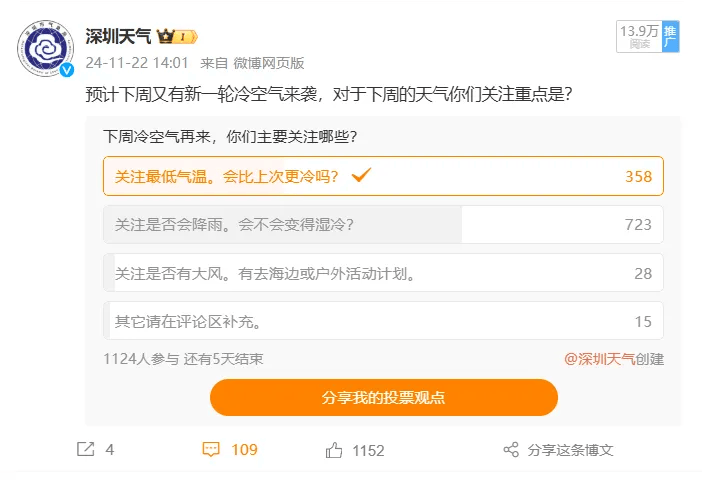
Task: Click the 分享这条博文 text link
Action: pyautogui.click(x=570, y=450)
